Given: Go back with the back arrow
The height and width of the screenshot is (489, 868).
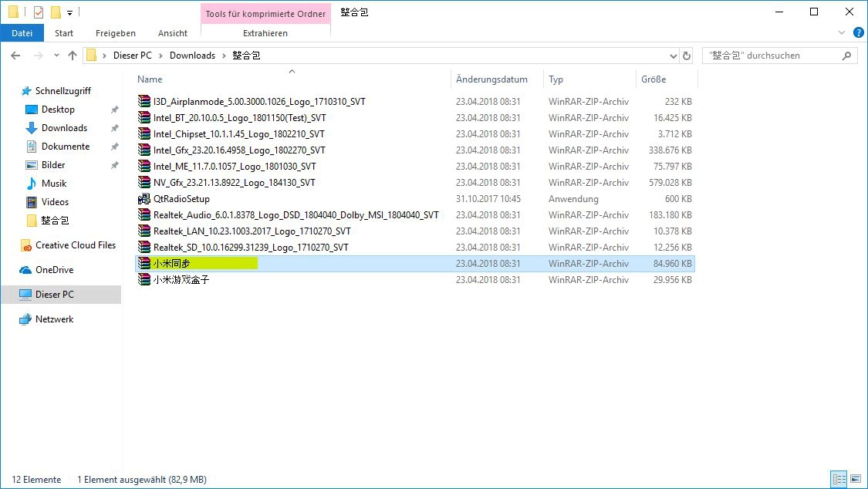Looking at the screenshot, I should [x=15, y=56].
